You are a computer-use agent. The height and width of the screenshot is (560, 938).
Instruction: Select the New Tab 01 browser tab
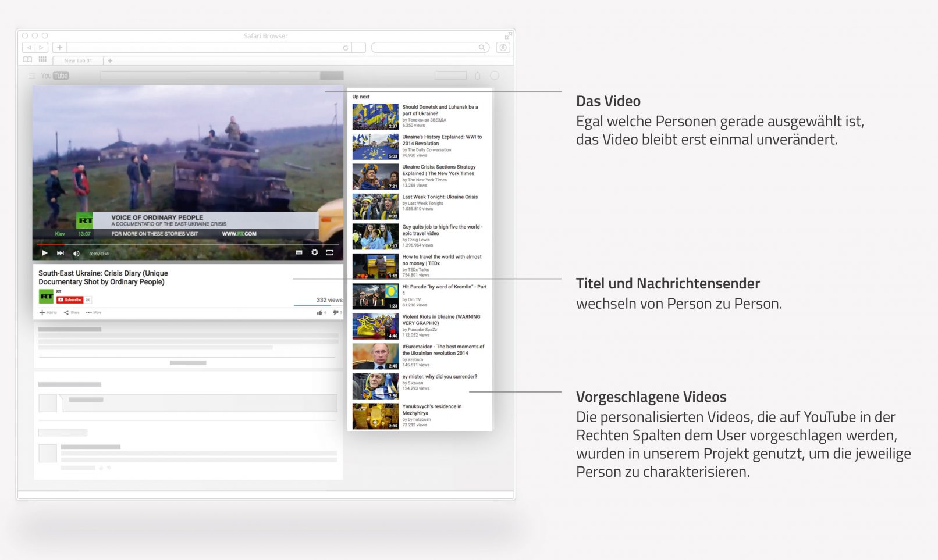coord(78,60)
